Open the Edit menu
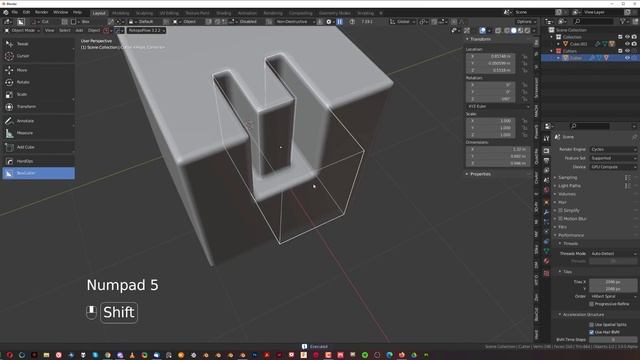640x360 pixels. [x=27, y=13]
